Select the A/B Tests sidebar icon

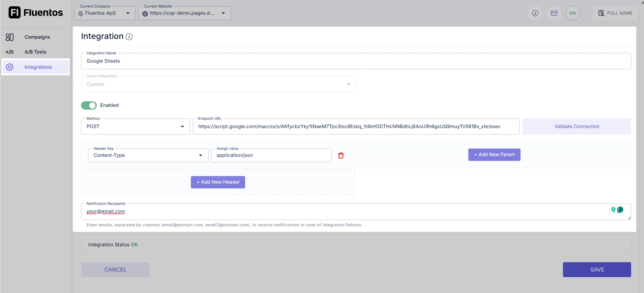pos(10,52)
